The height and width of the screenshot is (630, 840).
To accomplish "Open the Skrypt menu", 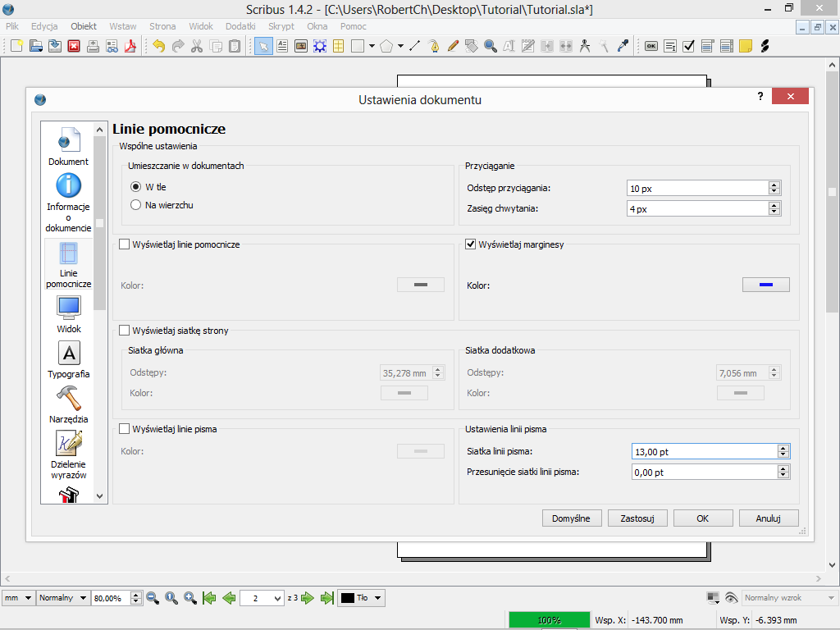I will [281, 26].
